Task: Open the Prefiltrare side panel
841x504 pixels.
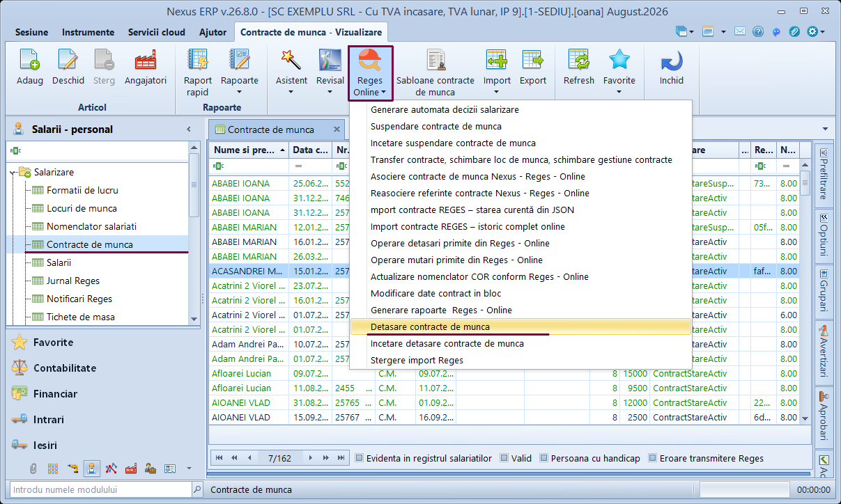Action: pos(824,174)
